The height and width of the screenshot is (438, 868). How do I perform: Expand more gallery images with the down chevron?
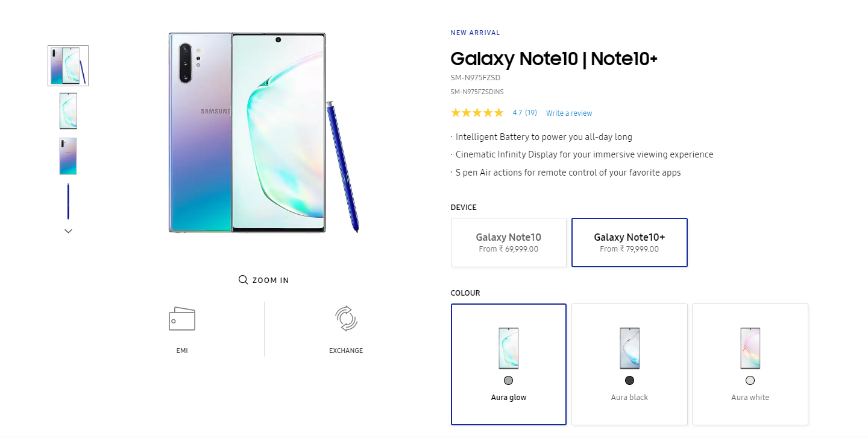(68, 230)
